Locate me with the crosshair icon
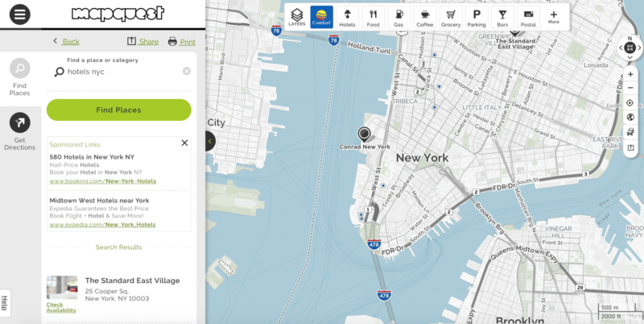The width and height of the screenshot is (644, 324). point(630,103)
